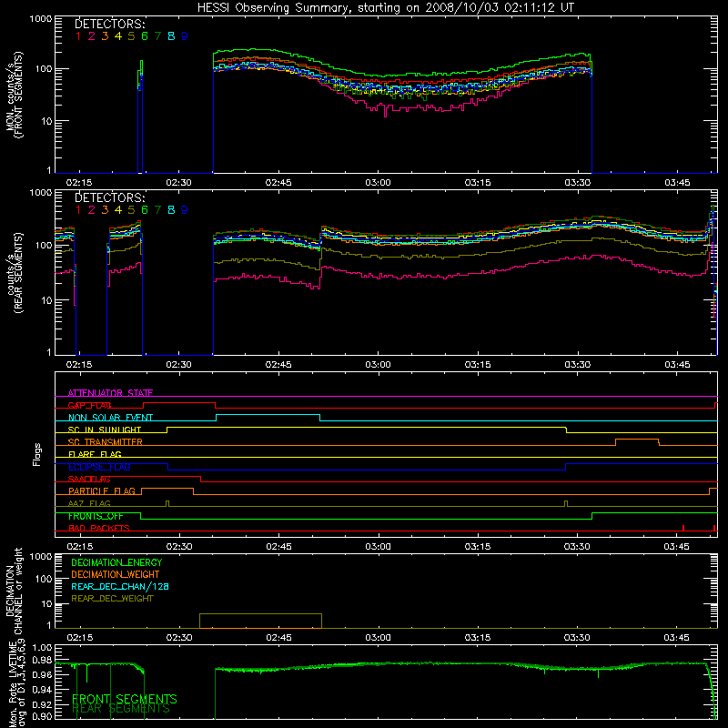Click the REAR_DEC_CHAN/128 legend entry
Viewport: 728px width, 728px height.
coord(120,587)
